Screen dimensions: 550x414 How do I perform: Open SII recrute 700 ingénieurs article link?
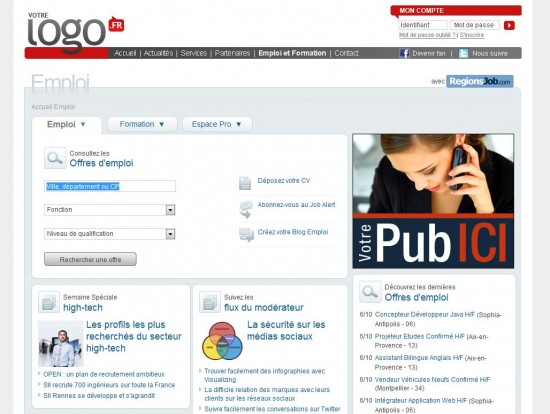[x=109, y=385]
